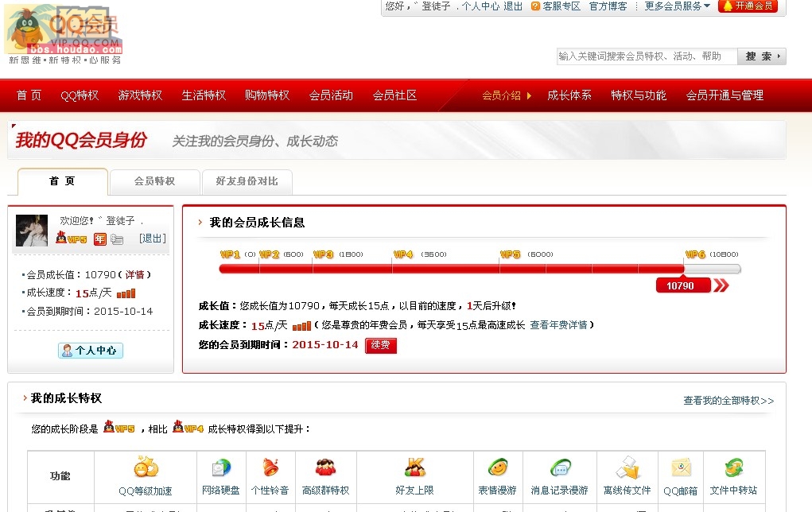Screen dimensions: 812x512
Task: Switch to the 会员特权 tab
Action: point(155,182)
